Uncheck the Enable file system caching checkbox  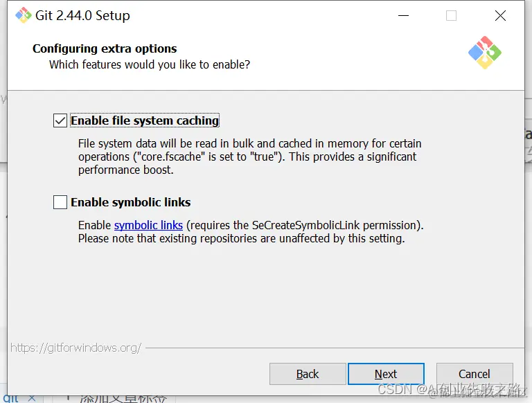pyautogui.click(x=60, y=120)
